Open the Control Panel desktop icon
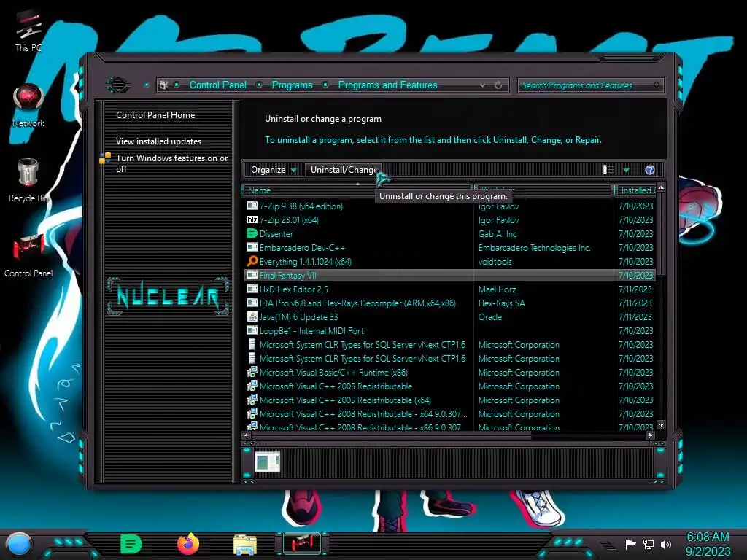The image size is (747, 560). coord(28,256)
